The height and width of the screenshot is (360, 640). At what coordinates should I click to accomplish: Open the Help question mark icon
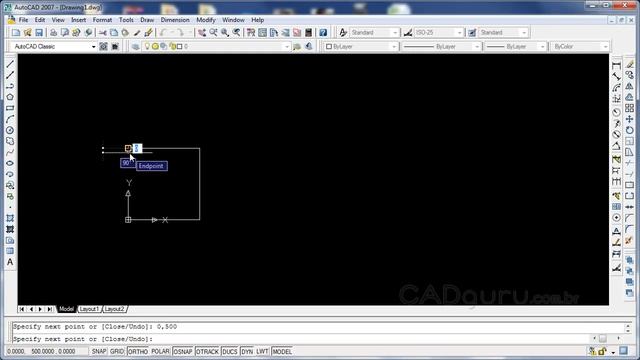point(323,33)
